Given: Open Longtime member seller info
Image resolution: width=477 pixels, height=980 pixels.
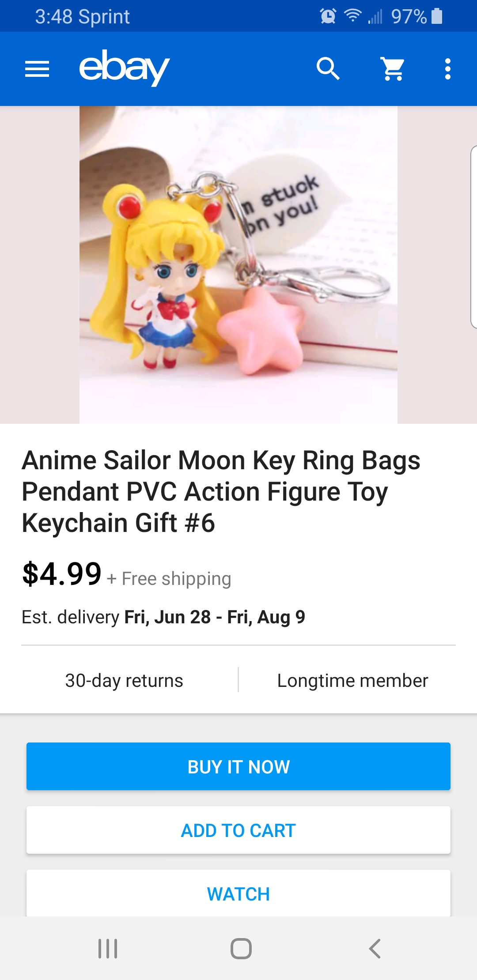Looking at the screenshot, I should [x=352, y=680].
